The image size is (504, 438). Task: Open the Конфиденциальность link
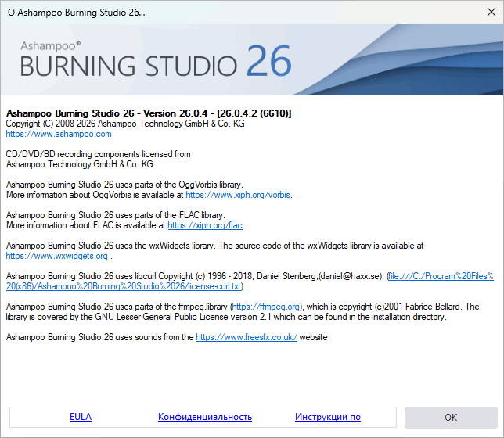pyautogui.click(x=205, y=417)
